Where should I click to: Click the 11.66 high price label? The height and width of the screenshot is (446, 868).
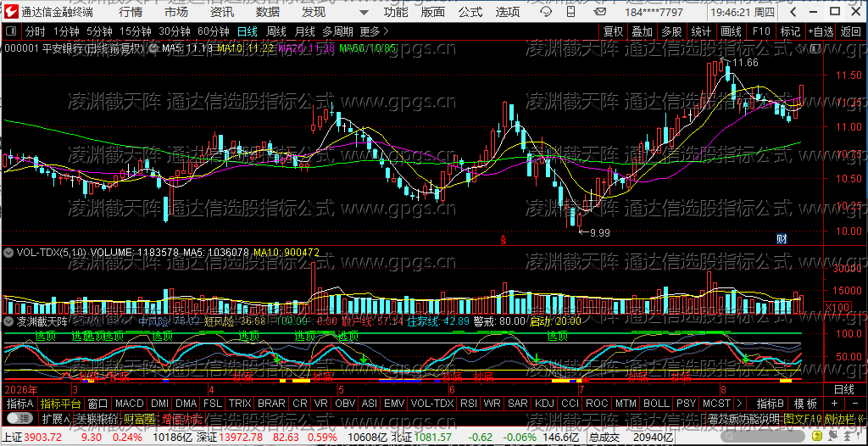coord(745,63)
